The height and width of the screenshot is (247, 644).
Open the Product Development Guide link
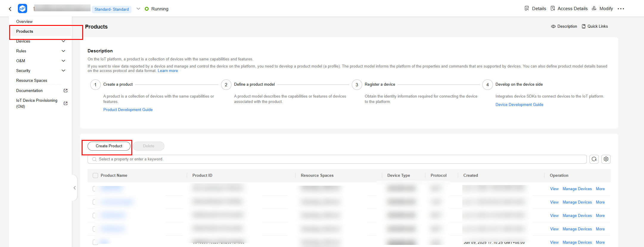128,110
